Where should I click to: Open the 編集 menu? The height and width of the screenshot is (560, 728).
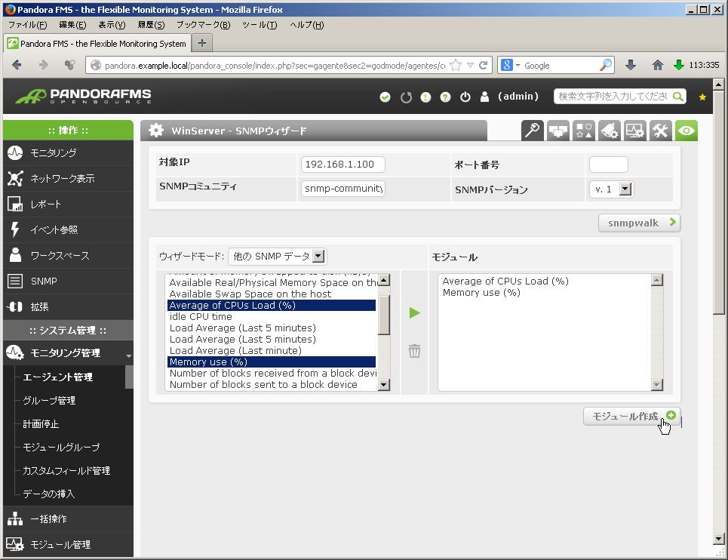[72, 25]
